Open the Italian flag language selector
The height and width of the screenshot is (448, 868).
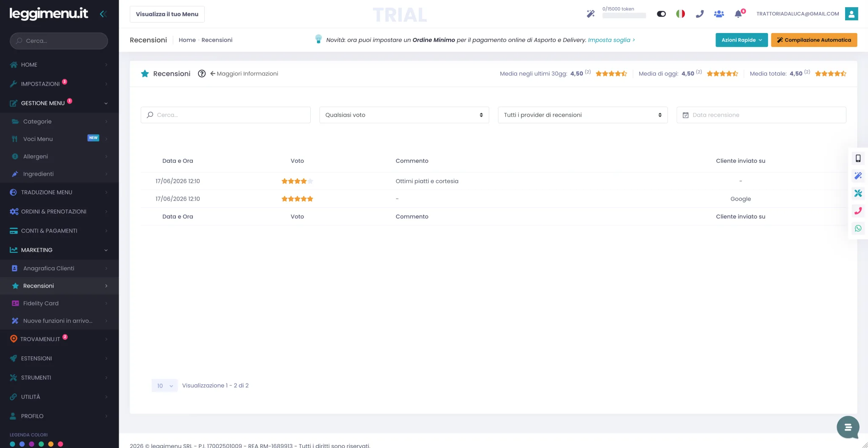[680, 14]
